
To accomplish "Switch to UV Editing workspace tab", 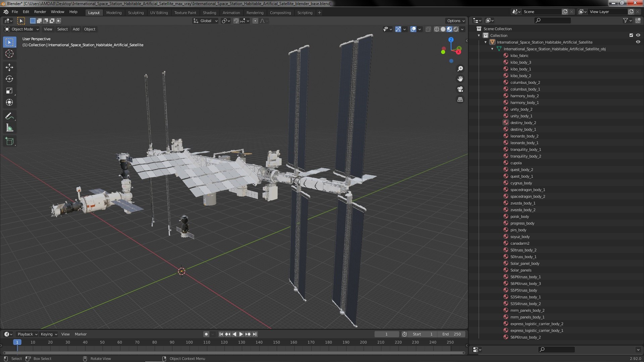I will pyautogui.click(x=159, y=13).
